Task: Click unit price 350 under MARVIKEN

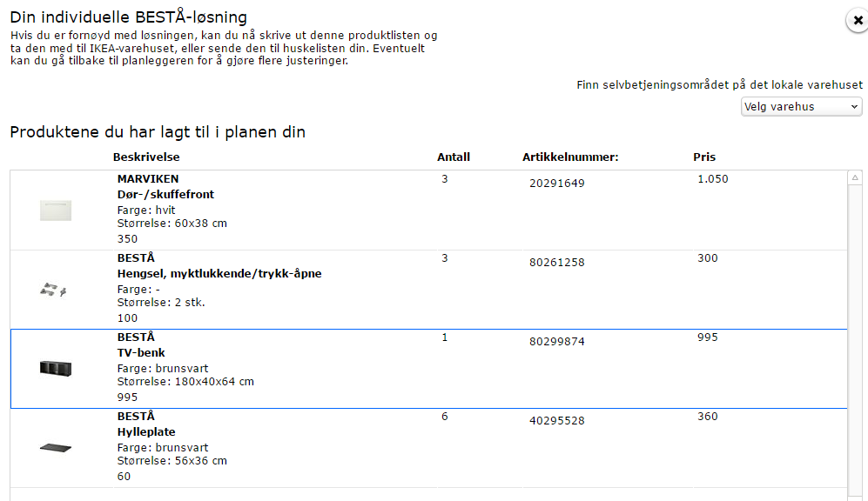Action: point(127,239)
